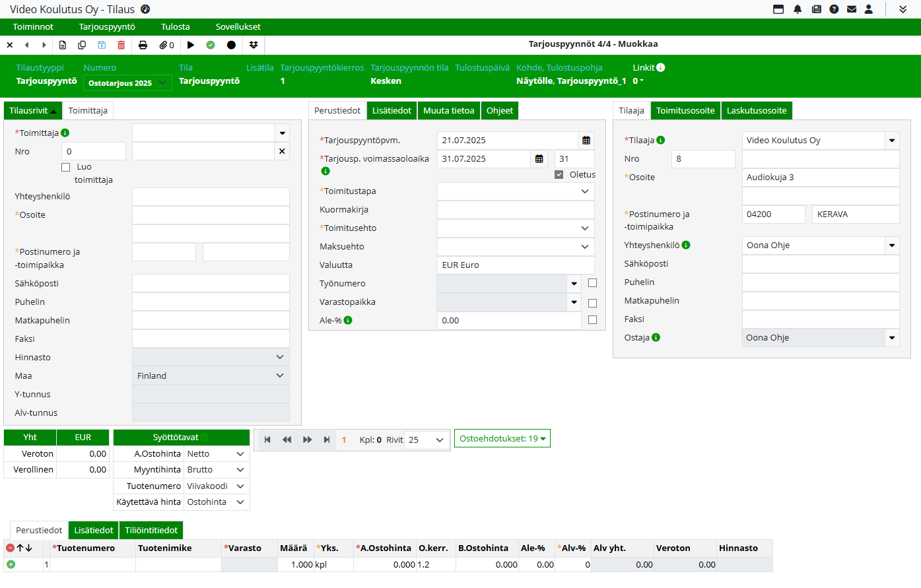The image size is (921, 588).
Task: Open the Tulosta menu
Action: tap(175, 27)
